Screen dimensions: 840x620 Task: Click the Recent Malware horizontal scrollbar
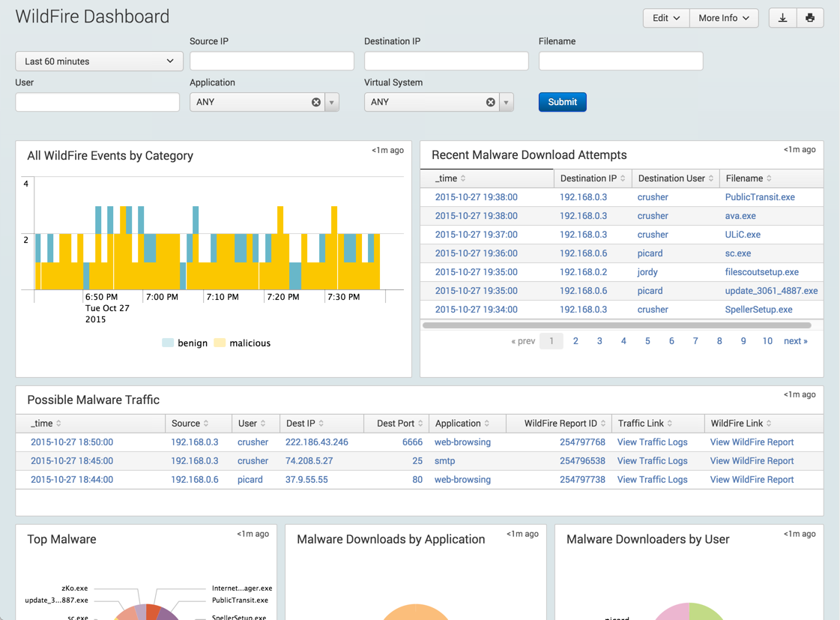tap(617, 325)
